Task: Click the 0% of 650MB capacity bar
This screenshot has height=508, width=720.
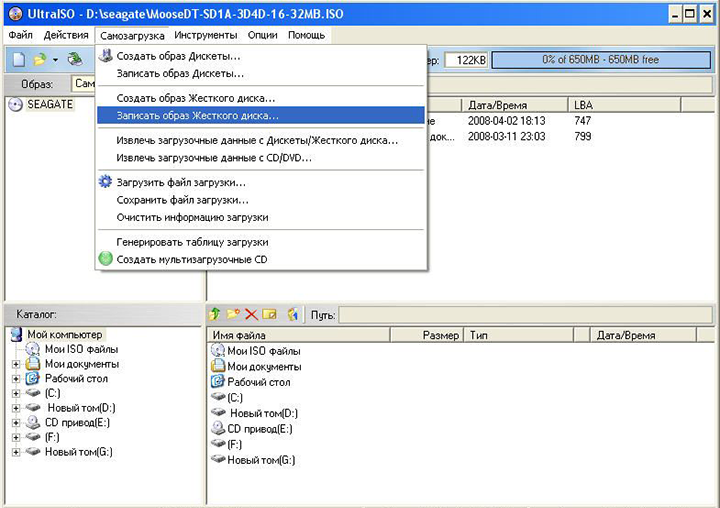Action: 601,60
